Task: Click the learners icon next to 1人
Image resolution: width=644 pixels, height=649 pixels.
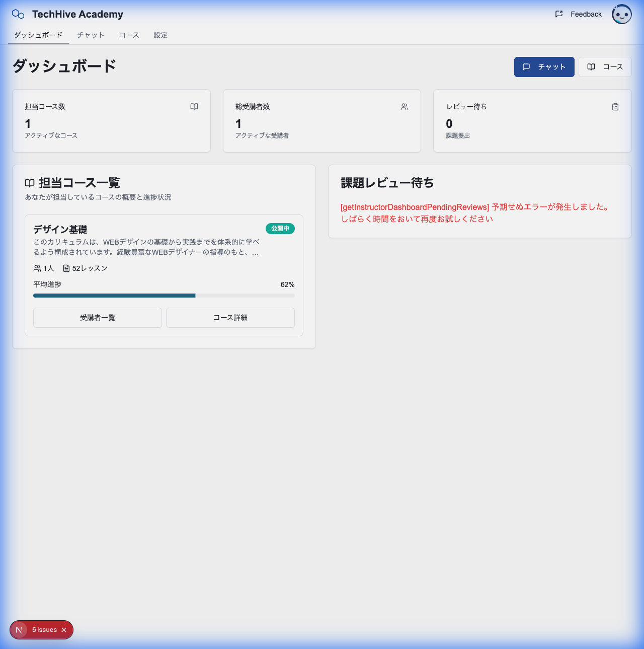Action: coord(37,268)
